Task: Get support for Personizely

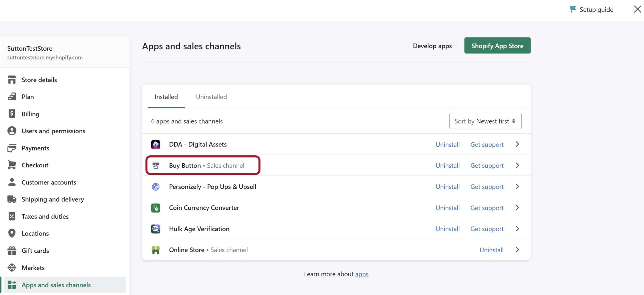Action: click(487, 187)
